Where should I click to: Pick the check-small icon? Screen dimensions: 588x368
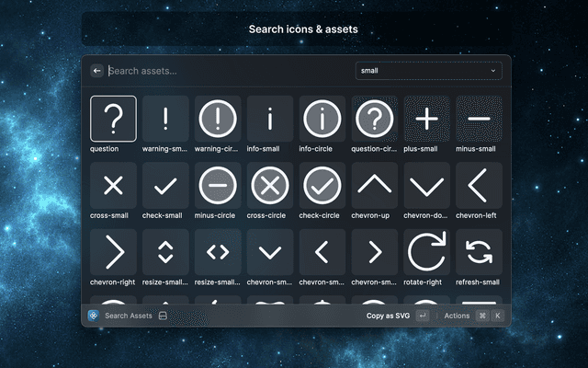[165, 185]
